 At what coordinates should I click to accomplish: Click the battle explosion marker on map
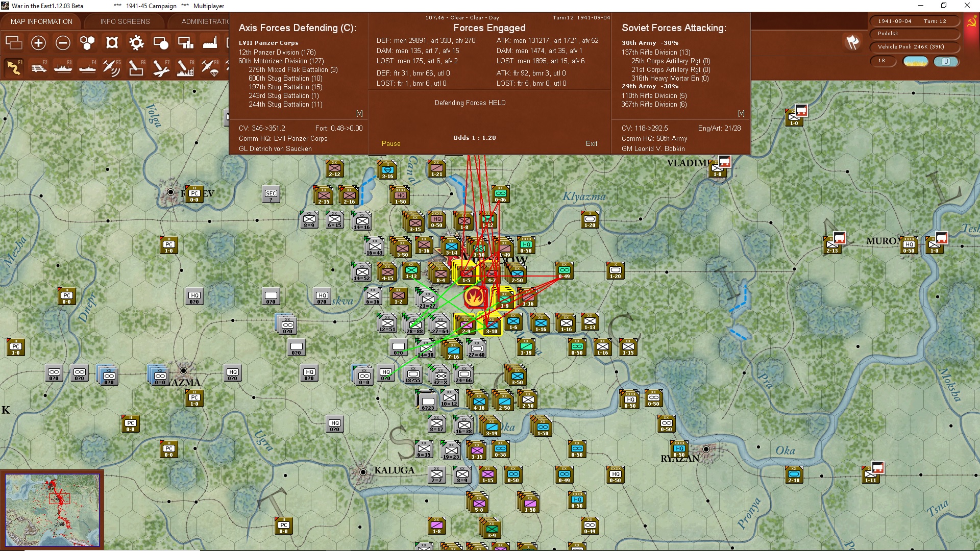tap(475, 296)
